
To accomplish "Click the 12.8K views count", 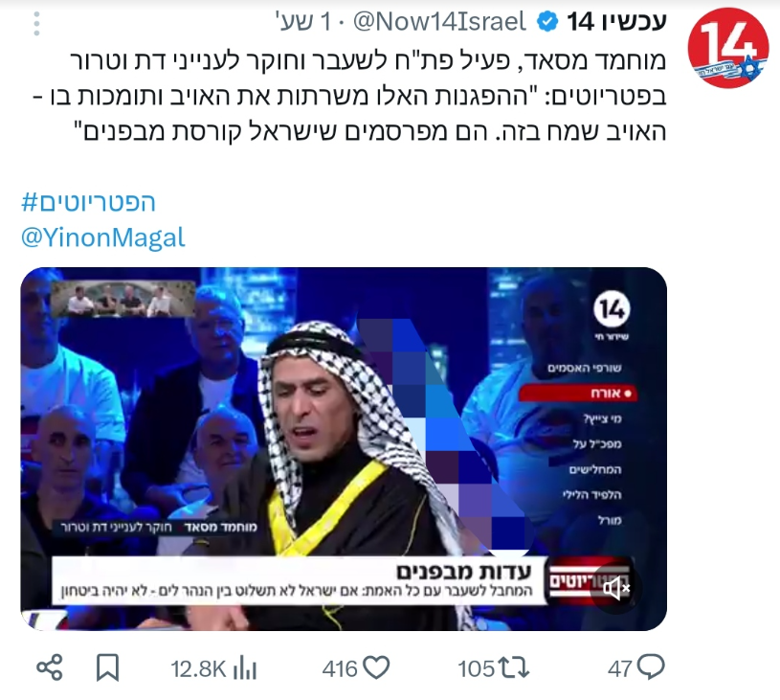I will coord(198,669).
